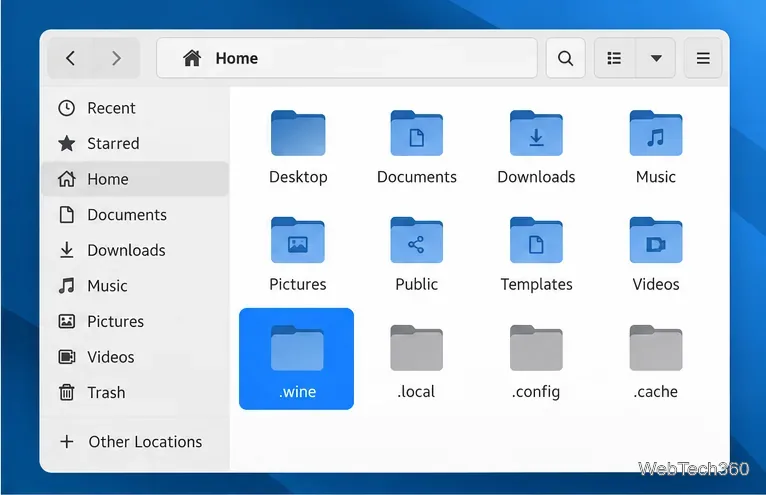Open Recent in the sidebar
The width and height of the screenshot is (766, 495).
click(x=135, y=108)
